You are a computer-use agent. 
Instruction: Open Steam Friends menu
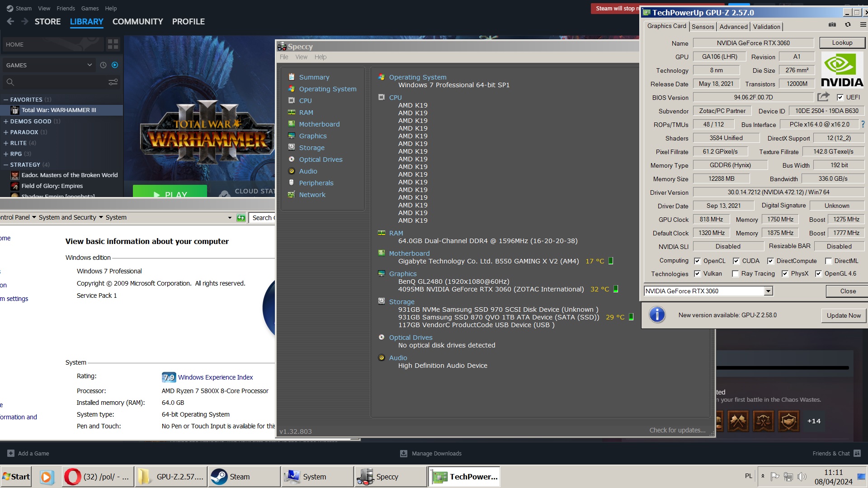(x=66, y=8)
